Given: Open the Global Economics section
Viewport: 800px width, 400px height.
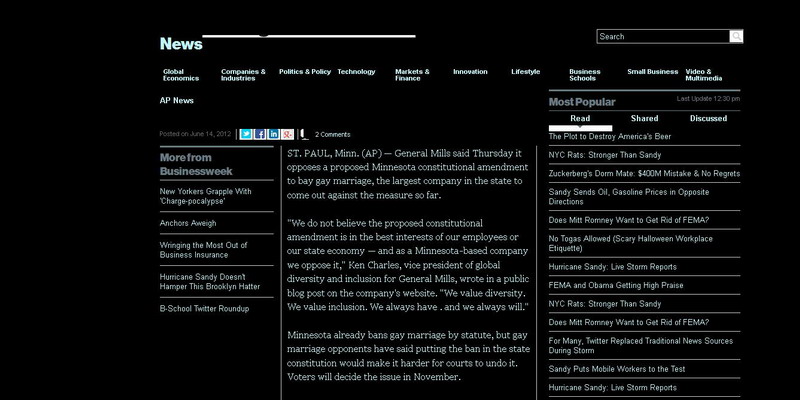Looking at the screenshot, I should [181, 75].
